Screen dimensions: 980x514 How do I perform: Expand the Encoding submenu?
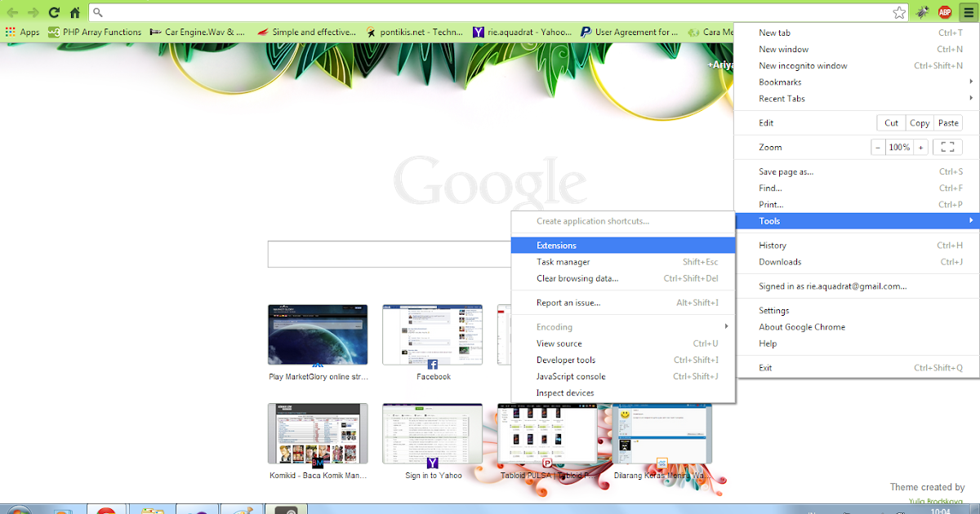623,327
